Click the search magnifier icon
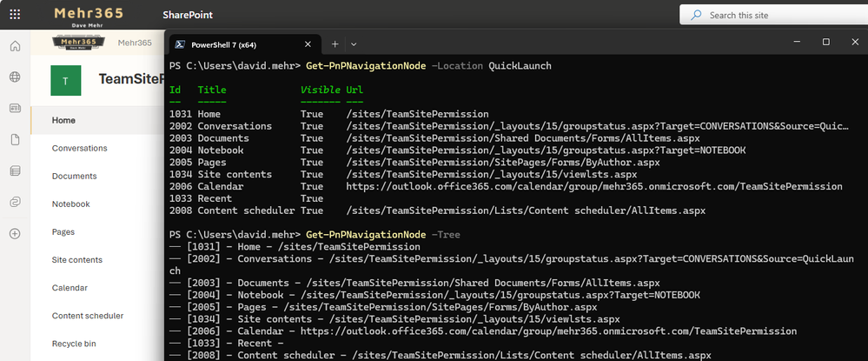Viewport: 868px width, 361px height. (x=696, y=15)
